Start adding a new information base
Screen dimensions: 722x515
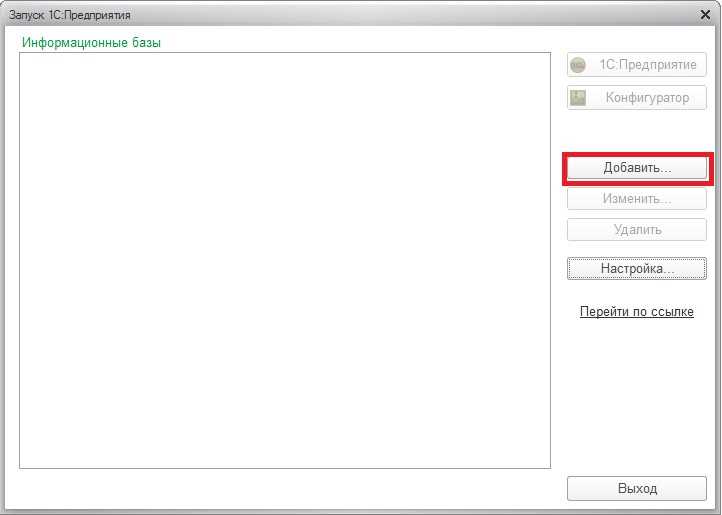pyautogui.click(x=637, y=168)
